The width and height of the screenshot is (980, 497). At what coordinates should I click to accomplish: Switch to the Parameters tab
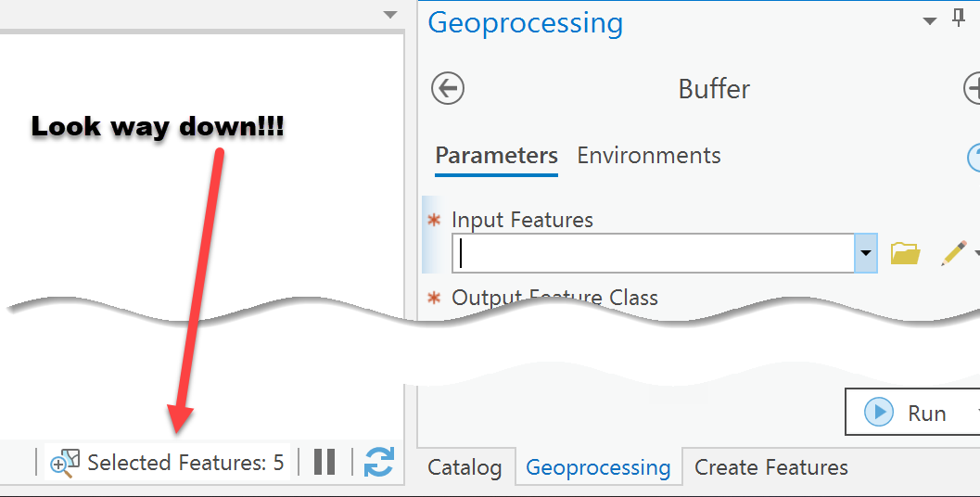tap(496, 156)
